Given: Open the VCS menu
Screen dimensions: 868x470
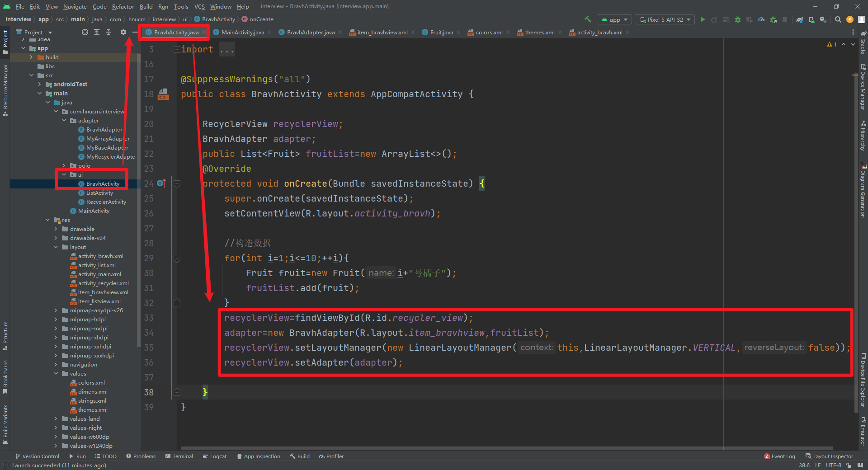Looking at the screenshot, I should pos(199,6).
